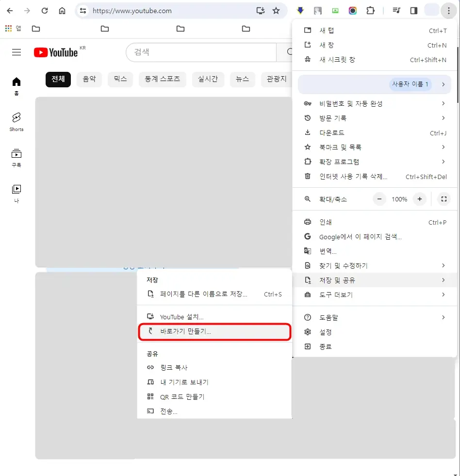This screenshot has width=460, height=476.
Task: Open 구독 from the left sidebar
Action: click(x=16, y=156)
